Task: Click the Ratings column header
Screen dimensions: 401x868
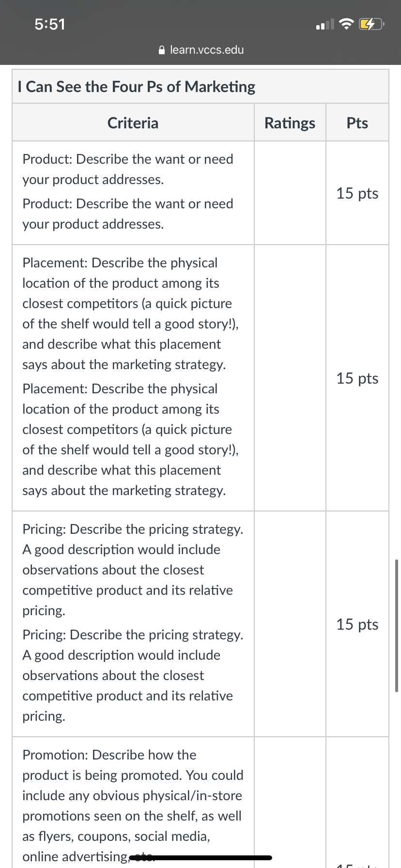Action: tap(290, 123)
